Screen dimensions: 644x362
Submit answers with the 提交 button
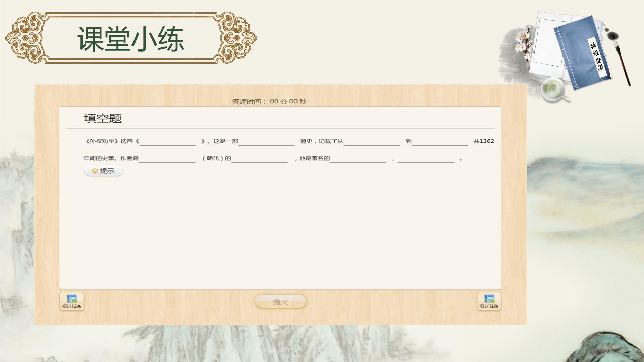280,302
